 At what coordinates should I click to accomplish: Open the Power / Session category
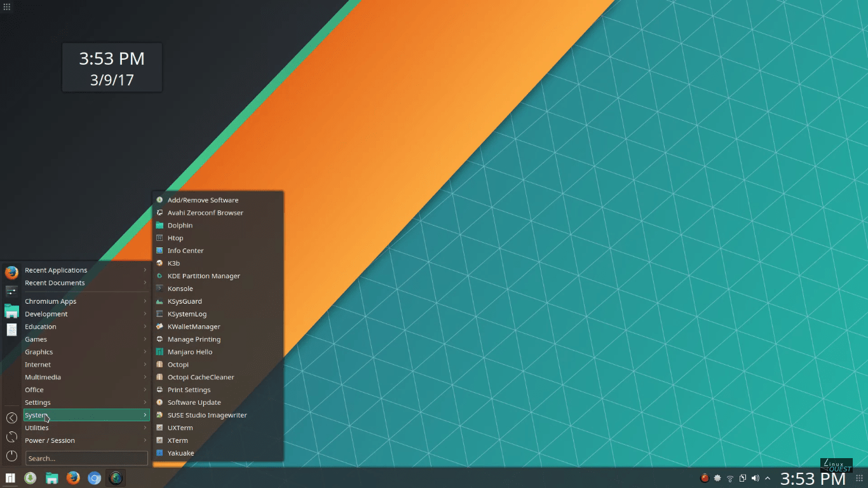(x=86, y=440)
